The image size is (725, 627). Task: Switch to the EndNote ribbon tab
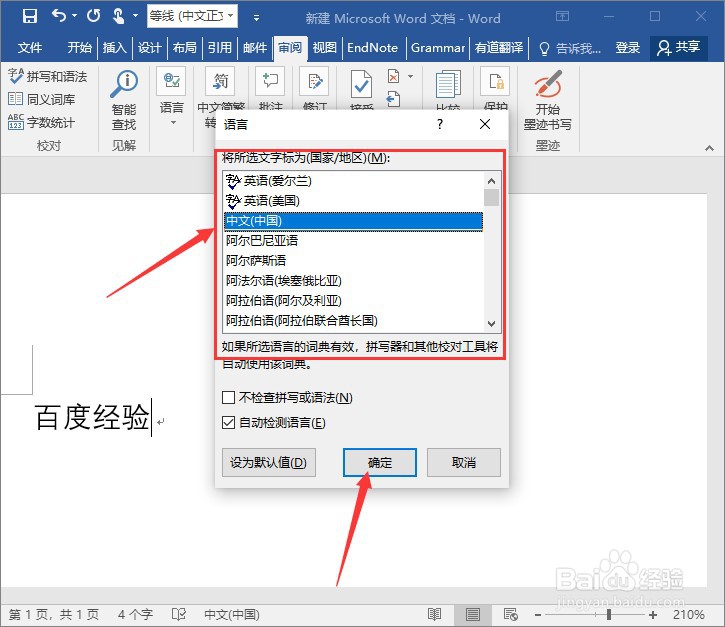pyautogui.click(x=372, y=48)
